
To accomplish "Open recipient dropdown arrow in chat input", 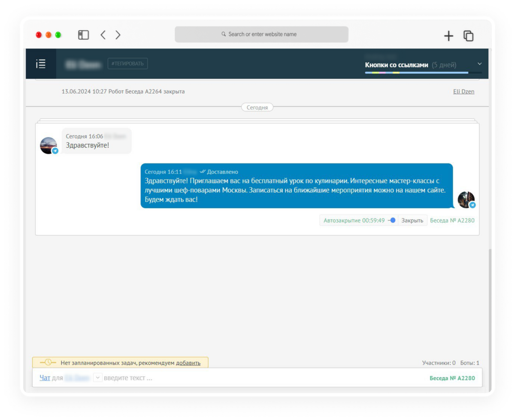I will [97, 378].
